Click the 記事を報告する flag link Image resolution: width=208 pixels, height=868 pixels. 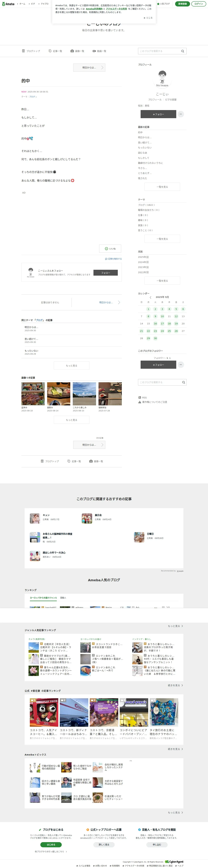click(x=113, y=259)
